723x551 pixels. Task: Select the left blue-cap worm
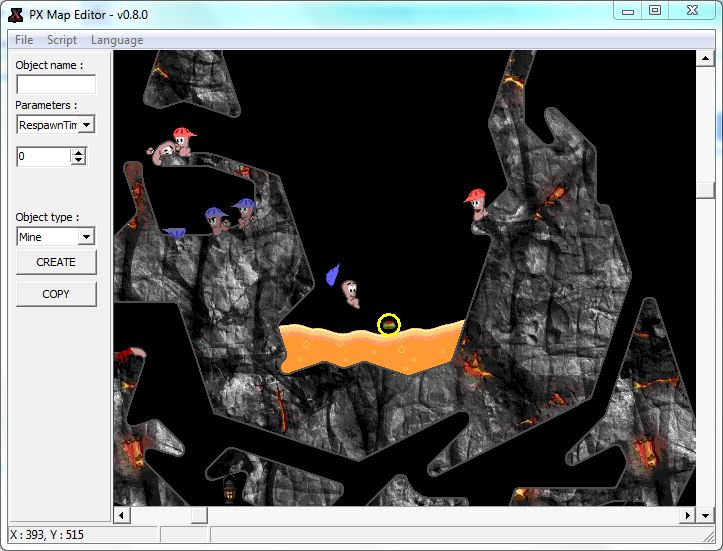pyautogui.click(x=216, y=221)
